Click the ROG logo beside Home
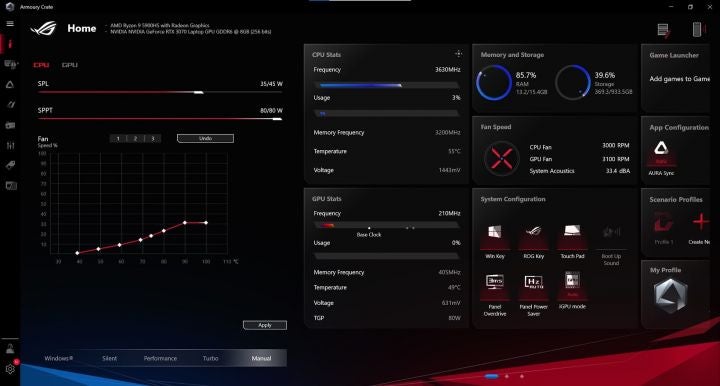Viewport: 720px width, 386px height. pyautogui.click(x=44, y=28)
